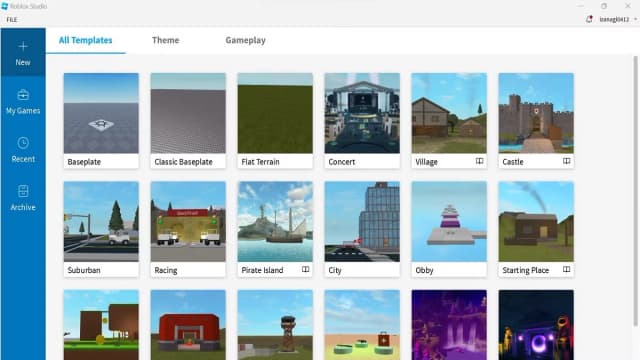Open the Village template tutorial book icon
This screenshot has height=360, width=640.
pos(480,161)
